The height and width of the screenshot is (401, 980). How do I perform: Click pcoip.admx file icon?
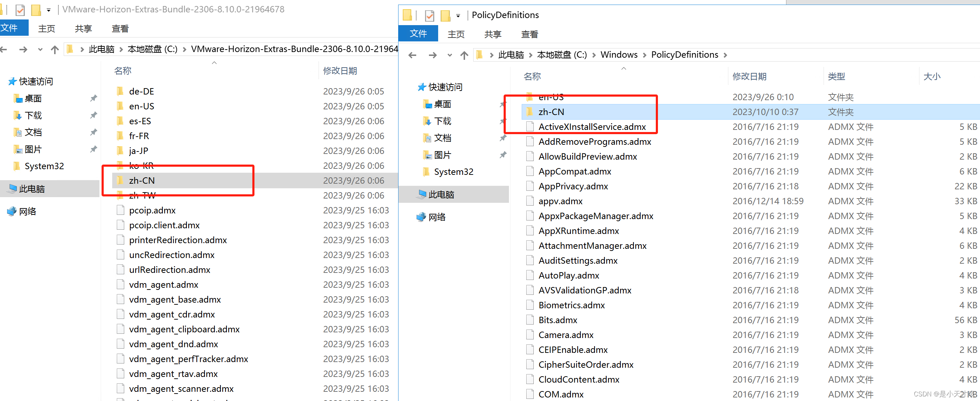(121, 210)
